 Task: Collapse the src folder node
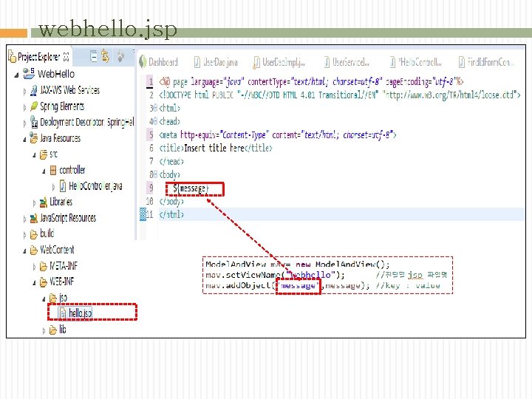[34, 155]
